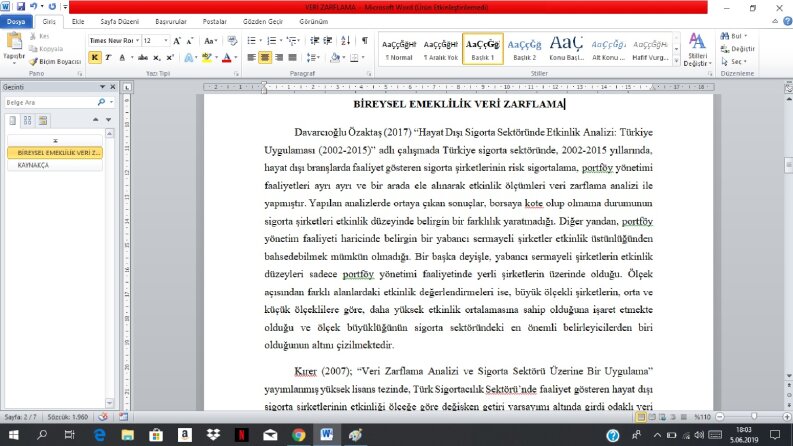Browse search results view in Gezinti pane

pos(42,120)
